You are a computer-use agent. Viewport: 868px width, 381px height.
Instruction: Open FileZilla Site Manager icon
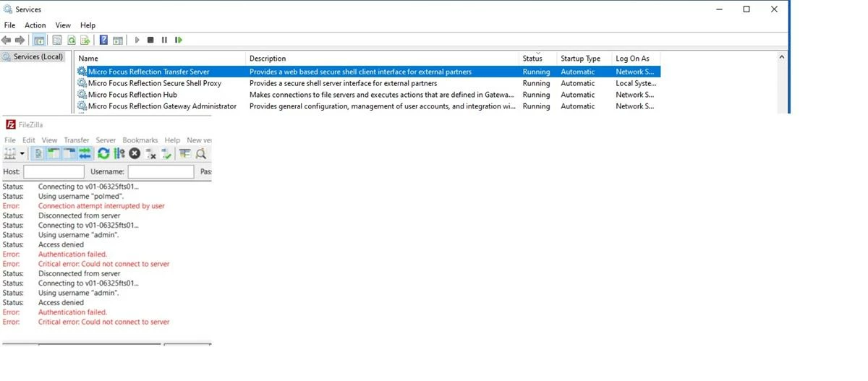pyautogui.click(x=9, y=153)
